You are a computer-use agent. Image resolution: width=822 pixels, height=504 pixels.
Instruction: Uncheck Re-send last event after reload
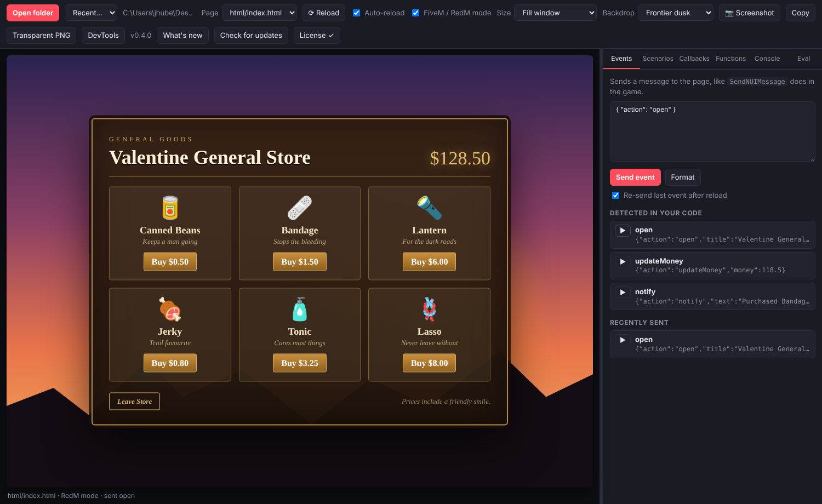[616, 196]
